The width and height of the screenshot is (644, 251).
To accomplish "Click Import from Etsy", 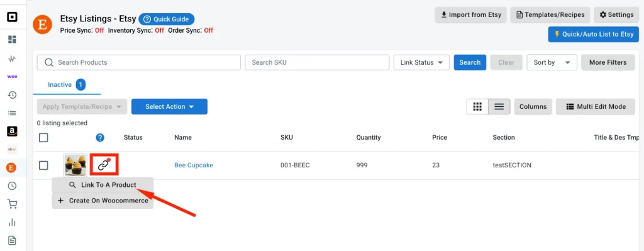I will point(470,15).
